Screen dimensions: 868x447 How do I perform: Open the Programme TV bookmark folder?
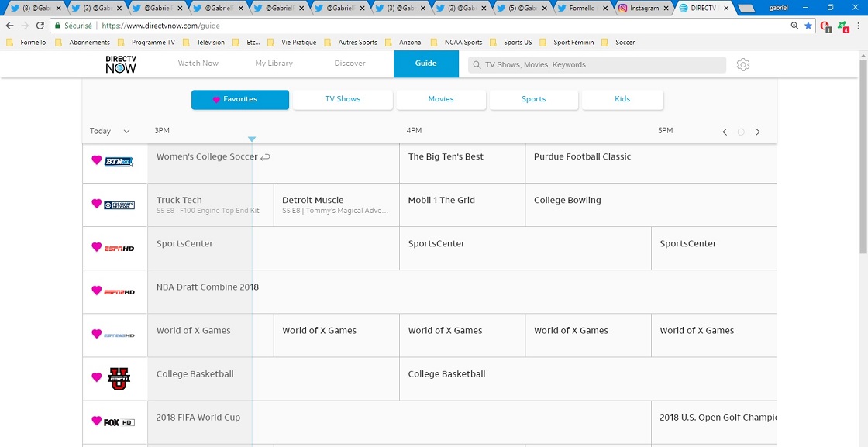(x=146, y=42)
